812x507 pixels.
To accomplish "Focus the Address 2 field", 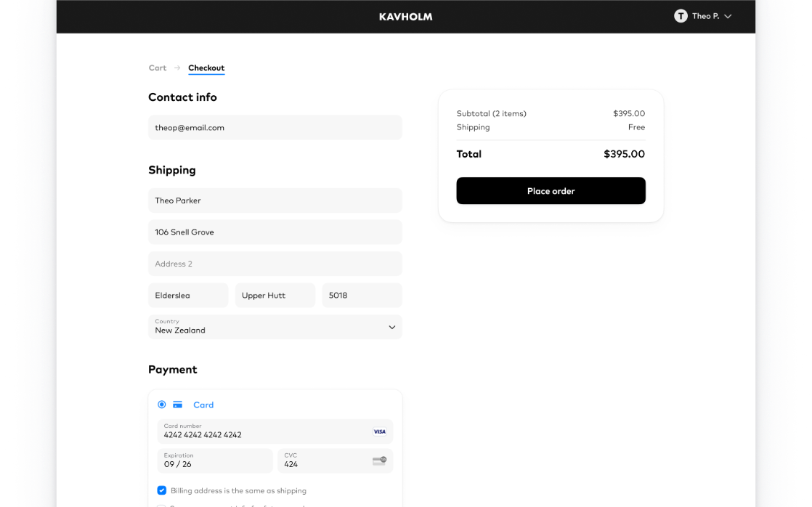I will coord(275,264).
